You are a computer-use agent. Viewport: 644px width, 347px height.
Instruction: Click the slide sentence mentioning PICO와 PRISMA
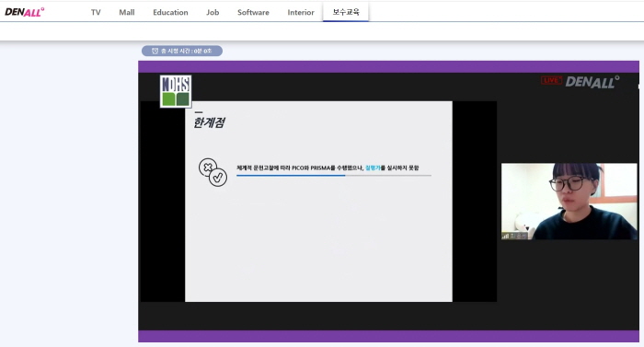[x=328, y=168]
